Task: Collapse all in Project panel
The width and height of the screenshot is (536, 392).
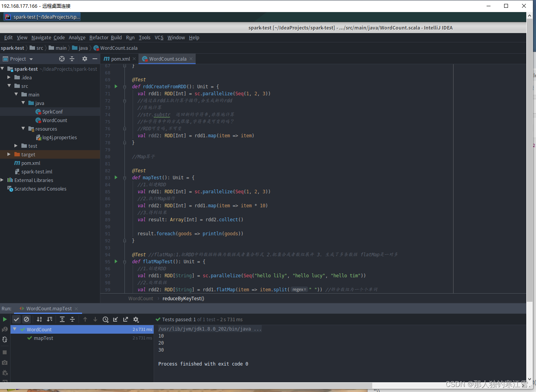Action: click(x=72, y=59)
